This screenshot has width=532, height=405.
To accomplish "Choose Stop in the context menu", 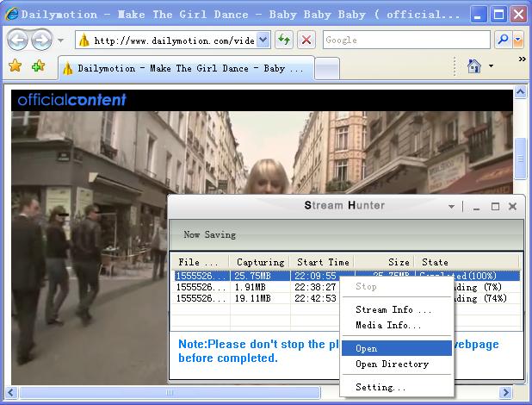I will (397, 286).
